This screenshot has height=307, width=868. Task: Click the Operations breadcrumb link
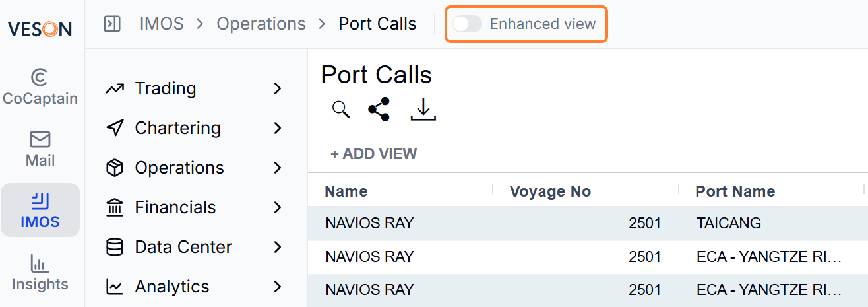(261, 24)
